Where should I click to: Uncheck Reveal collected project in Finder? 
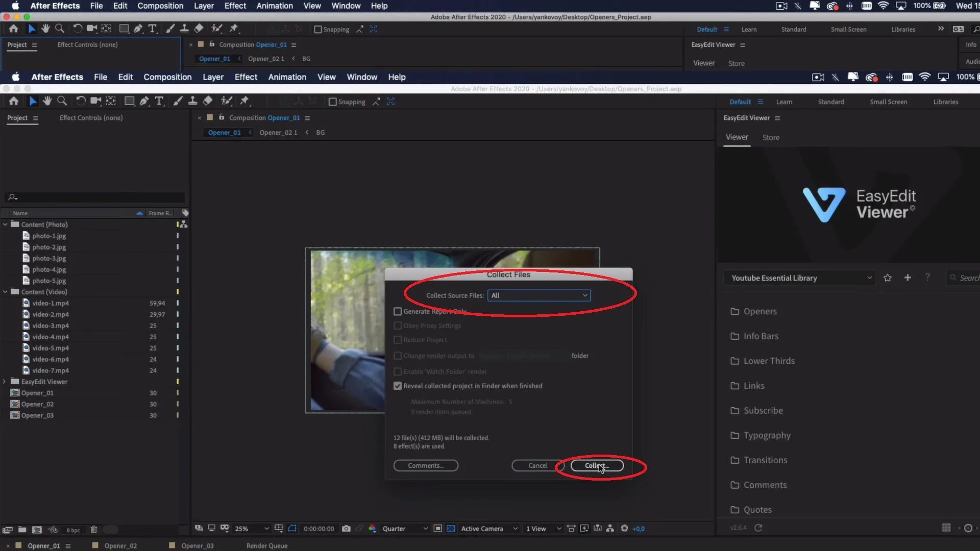pos(398,386)
